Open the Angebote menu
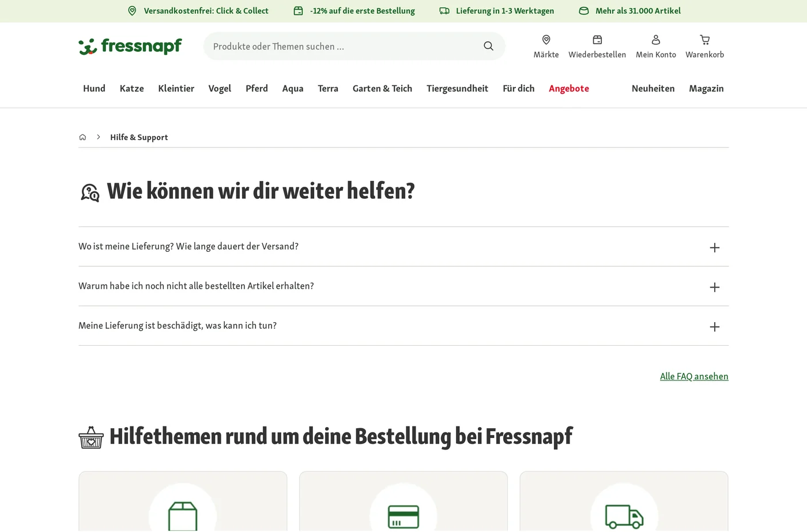The height and width of the screenshot is (532, 807). [x=569, y=89]
